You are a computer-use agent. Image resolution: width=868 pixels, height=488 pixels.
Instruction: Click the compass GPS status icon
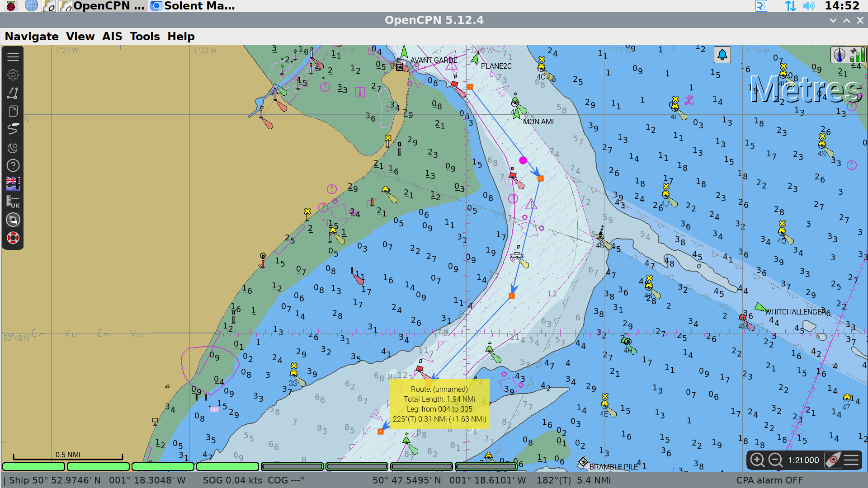(x=839, y=55)
